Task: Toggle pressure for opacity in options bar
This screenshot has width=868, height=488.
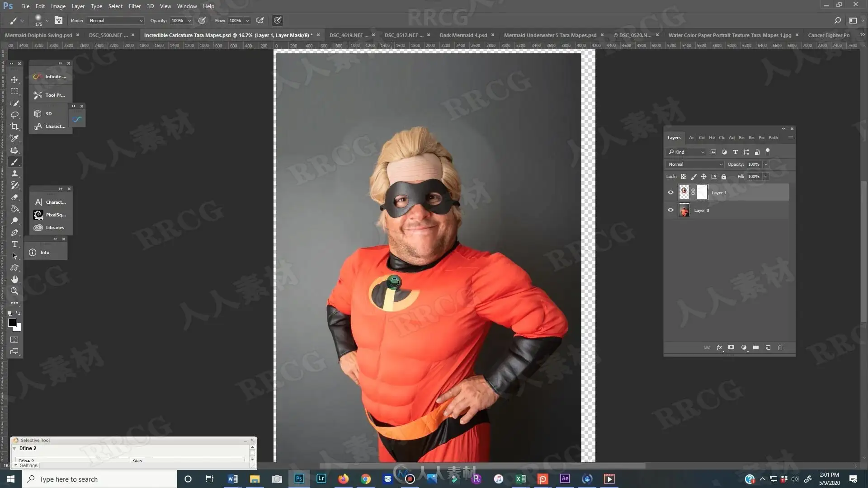Action: 202,20
